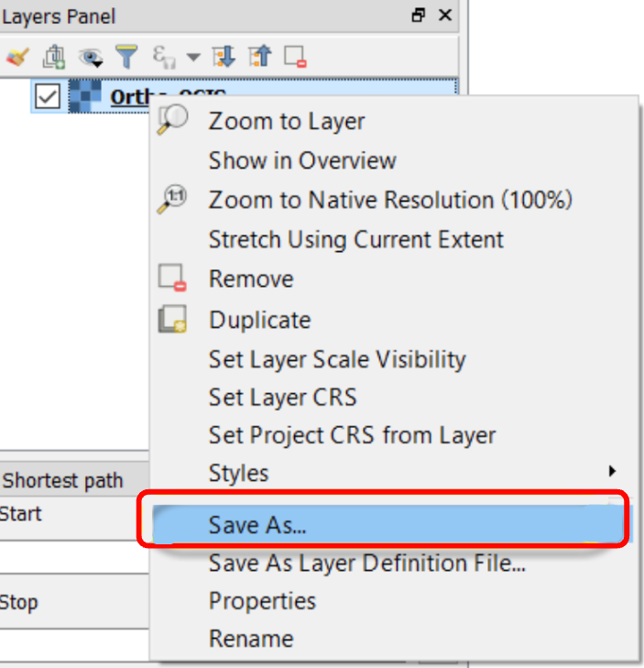Open layer Properties from context menu
644x668 pixels.
tap(262, 601)
